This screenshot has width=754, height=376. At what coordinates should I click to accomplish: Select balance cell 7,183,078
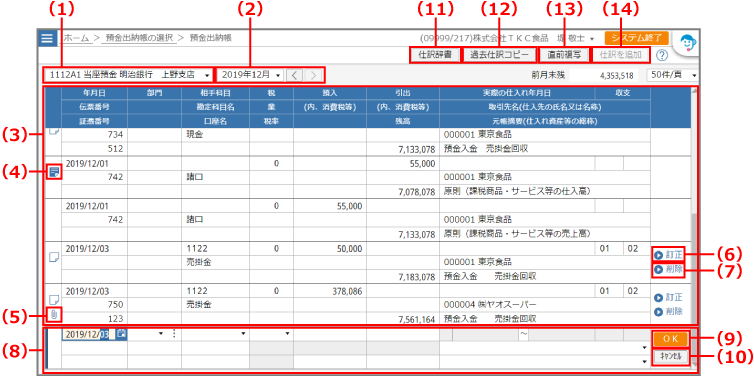point(417,277)
